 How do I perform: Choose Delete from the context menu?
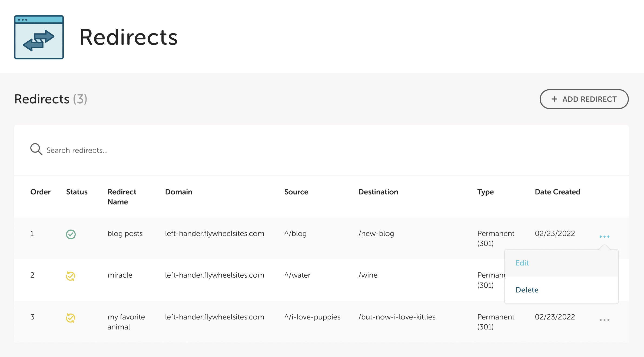[527, 290]
